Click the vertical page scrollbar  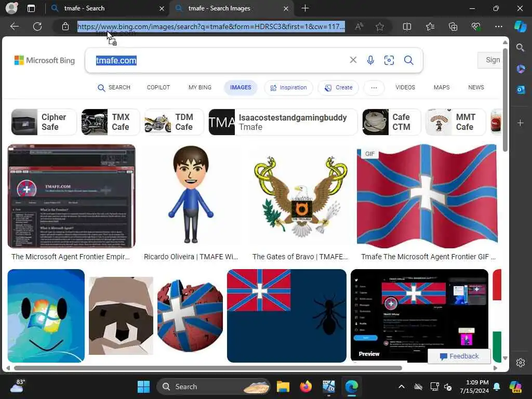(x=505, y=100)
